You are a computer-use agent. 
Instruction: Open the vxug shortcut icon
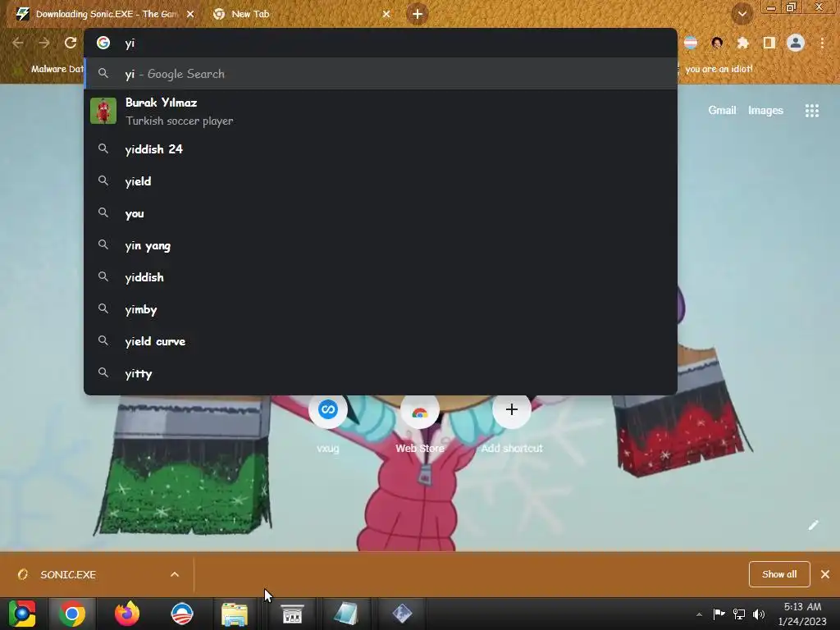(328, 410)
